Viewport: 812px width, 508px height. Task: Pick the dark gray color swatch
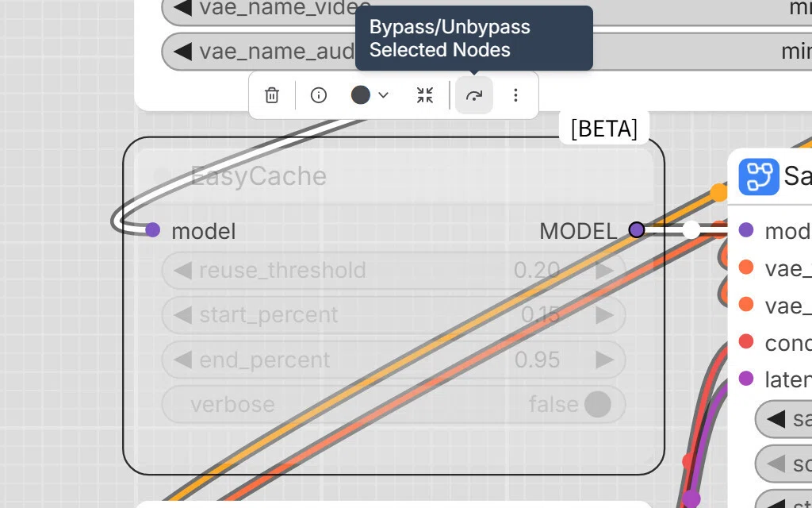(361, 95)
